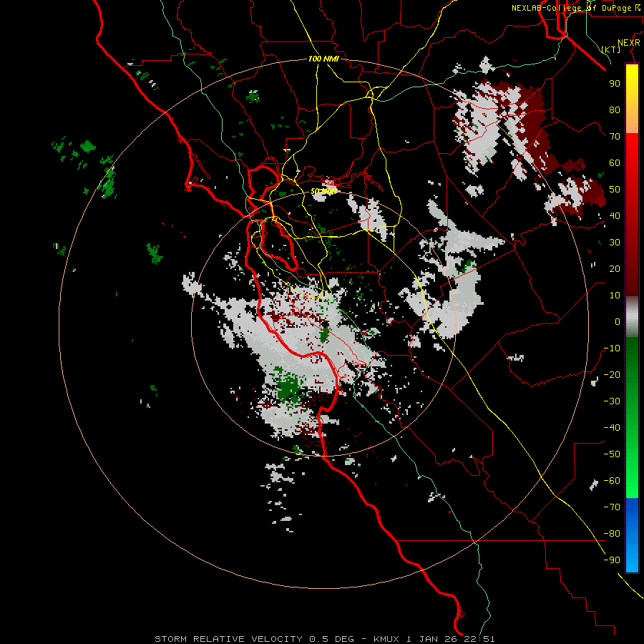The width and height of the screenshot is (644, 644).
Task: Click the -10 scale value
Action: click(x=612, y=348)
